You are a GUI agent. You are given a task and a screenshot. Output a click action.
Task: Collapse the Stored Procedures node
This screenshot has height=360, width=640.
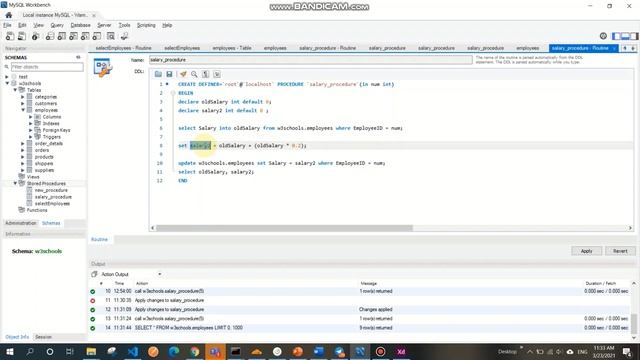15,183
